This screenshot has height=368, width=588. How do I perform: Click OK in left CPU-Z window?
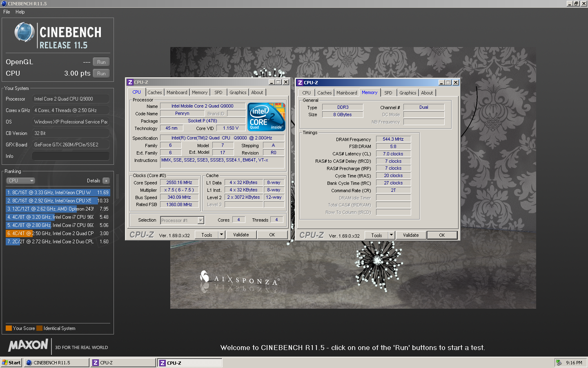coord(272,235)
